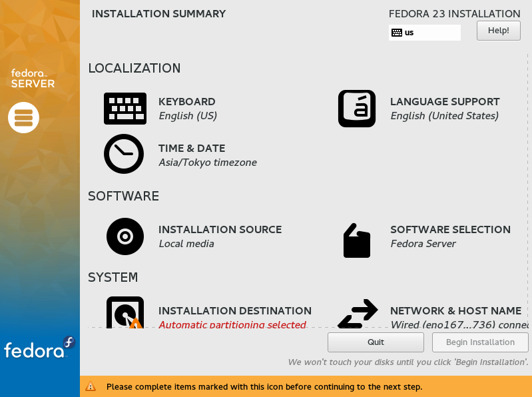The height and width of the screenshot is (397, 532).
Task: Open the INSTALLATION DESTINATION label
Action: click(235, 310)
